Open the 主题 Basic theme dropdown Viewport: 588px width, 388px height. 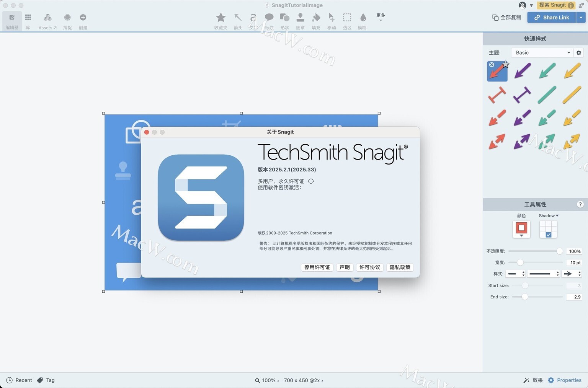[x=542, y=53]
